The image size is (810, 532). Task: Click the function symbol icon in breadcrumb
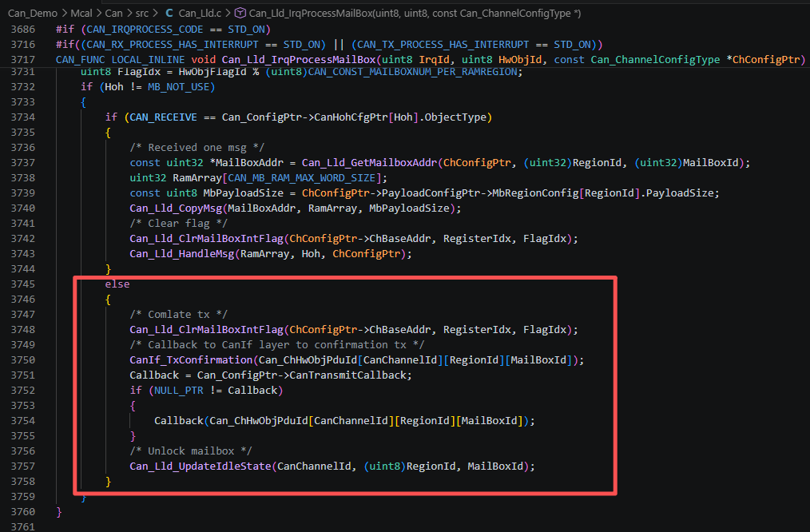point(240,14)
